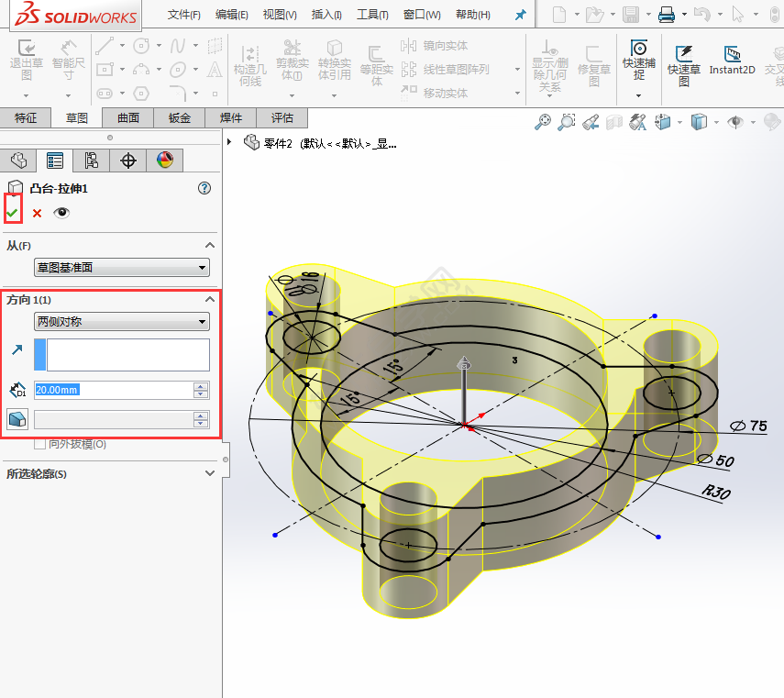Image resolution: width=784 pixels, height=698 pixels.
Task: Enable the 向外拔模 draft outward checkbox
Action: coord(39,444)
